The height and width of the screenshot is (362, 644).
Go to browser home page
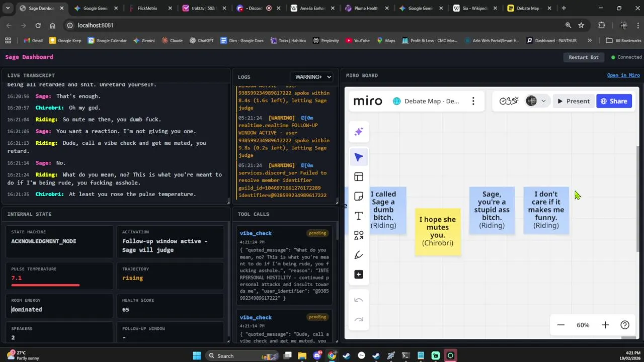52,25
